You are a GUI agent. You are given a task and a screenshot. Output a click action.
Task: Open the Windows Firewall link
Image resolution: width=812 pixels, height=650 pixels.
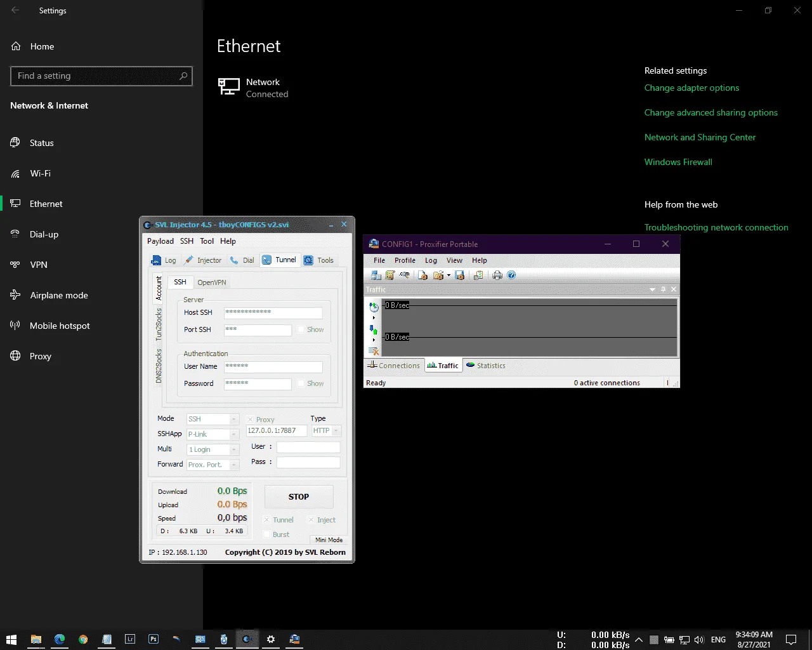[678, 162]
